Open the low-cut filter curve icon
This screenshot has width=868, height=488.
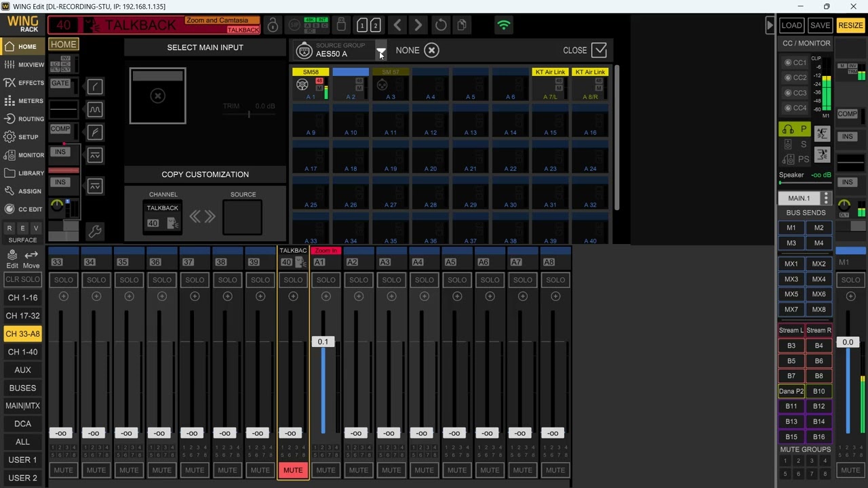coord(95,86)
